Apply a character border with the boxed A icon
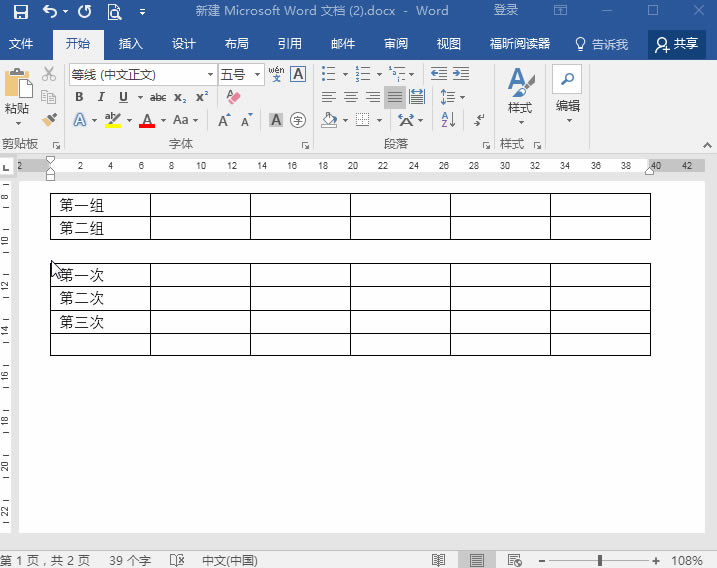 pyautogui.click(x=298, y=74)
